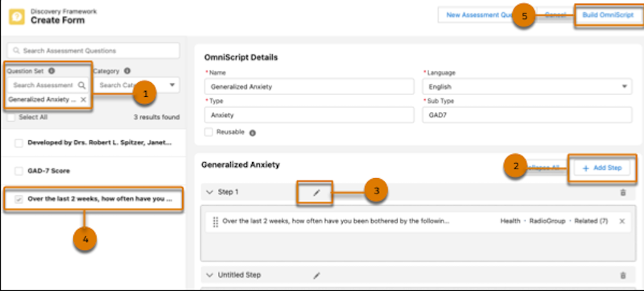
Task: Click the Question Set search input
Action: [x=47, y=85]
